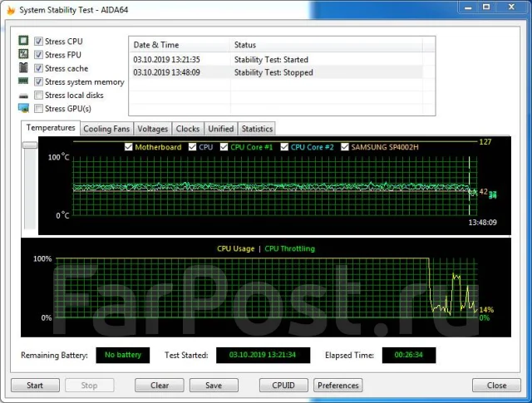Clear the stability test log
The width and height of the screenshot is (532, 403).
pos(160,386)
